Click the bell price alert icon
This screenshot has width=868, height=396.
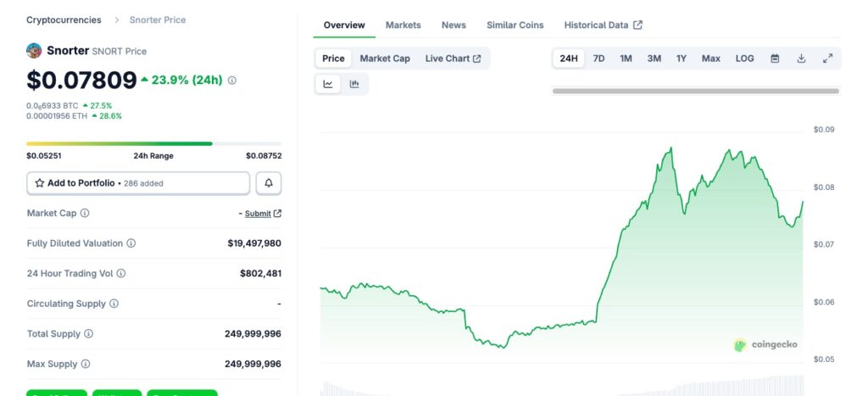(x=269, y=183)
